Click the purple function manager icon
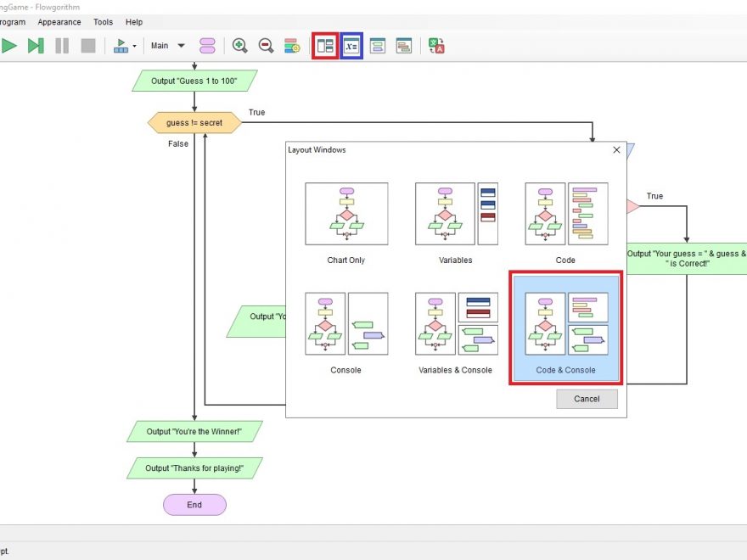 click(207, 46)
